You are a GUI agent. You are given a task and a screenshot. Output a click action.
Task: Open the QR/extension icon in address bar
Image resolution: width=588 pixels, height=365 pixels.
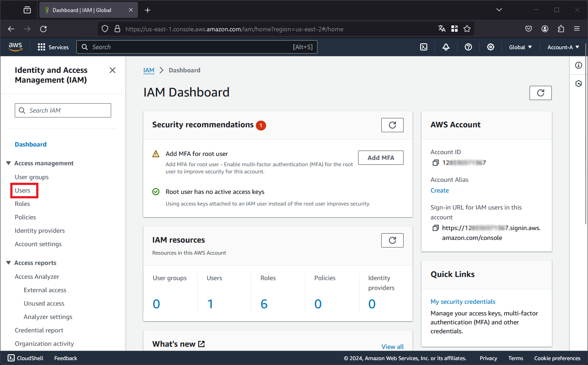point(455,29)
